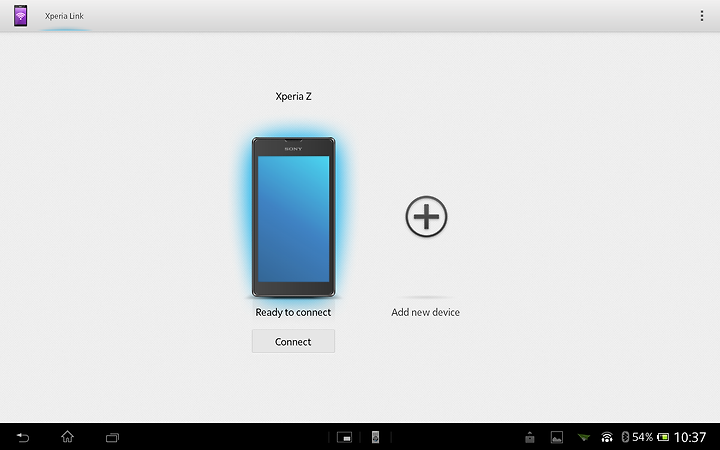
Task: Click the Xperia Z device name
Action: [x=293, y=96]
